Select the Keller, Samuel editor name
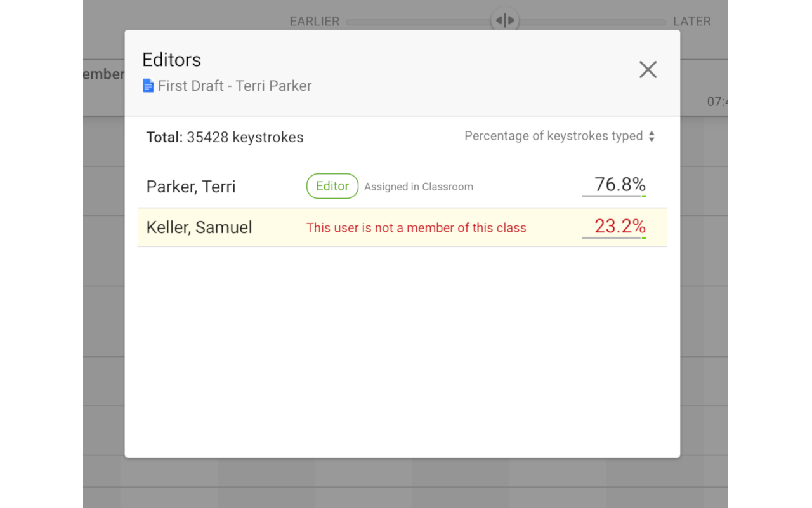The width and height of the screenshot is (812, 508). [199, 227]
